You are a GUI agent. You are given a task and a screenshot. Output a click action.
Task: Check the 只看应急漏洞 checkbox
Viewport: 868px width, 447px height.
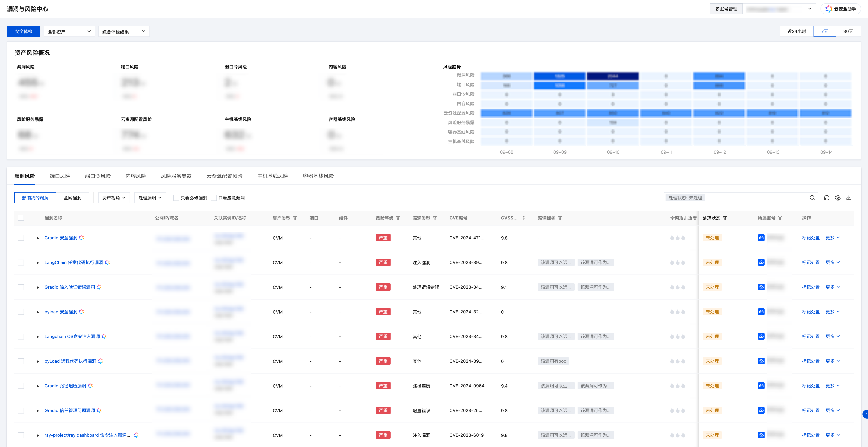(x=214, y=198)
